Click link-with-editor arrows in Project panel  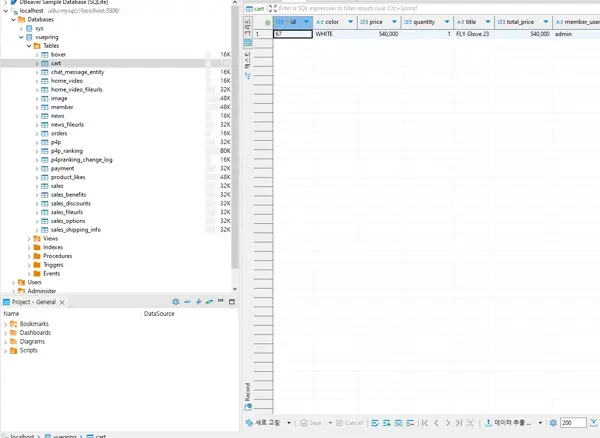coord(209,301)
